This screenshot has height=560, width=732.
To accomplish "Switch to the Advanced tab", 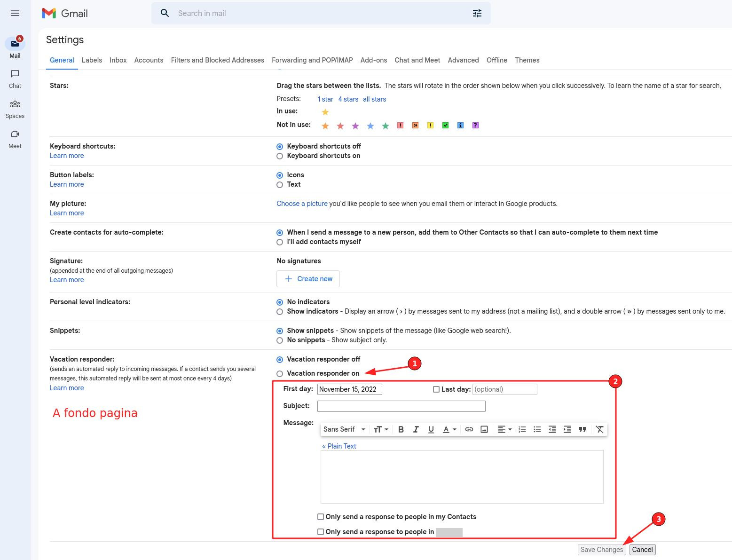I will 463,60.
